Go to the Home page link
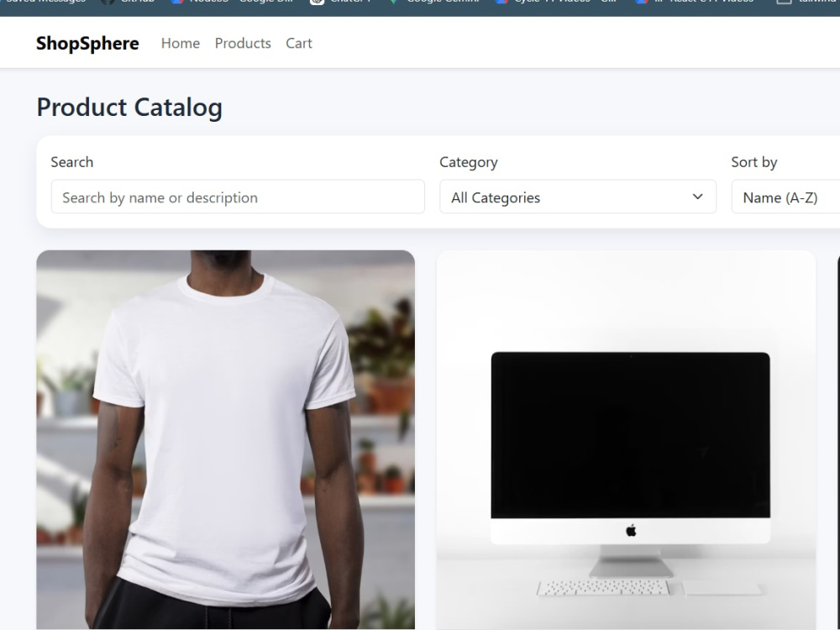This screenshot has height=630, width=840. pyautogui.click(x=181, y=44)
